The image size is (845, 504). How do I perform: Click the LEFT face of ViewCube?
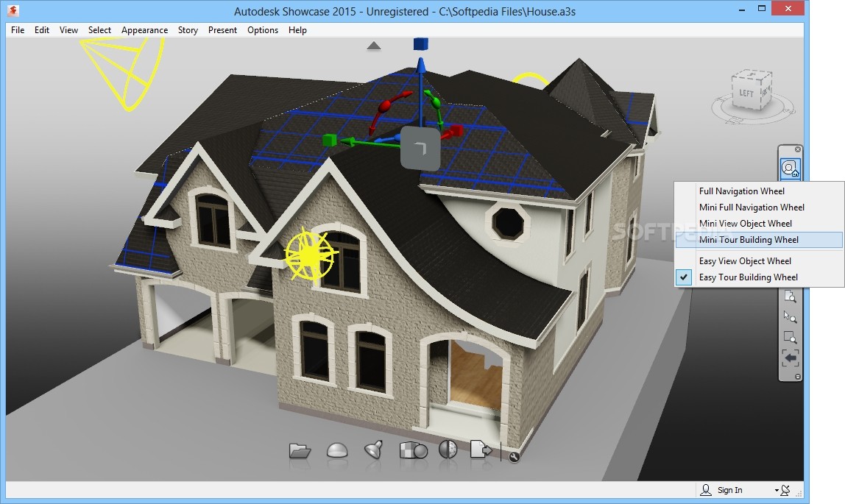(746, 93)
